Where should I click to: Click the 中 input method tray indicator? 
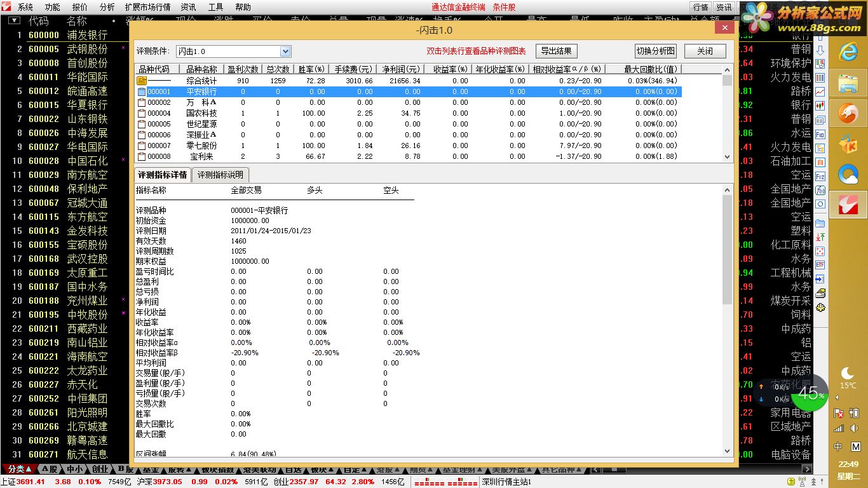839,447
